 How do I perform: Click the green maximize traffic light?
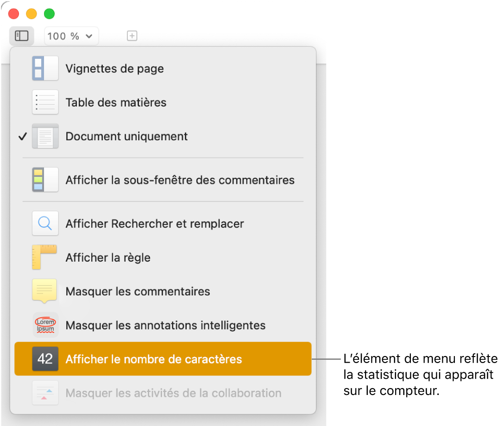pyautogui.click(x=49, y=13)
